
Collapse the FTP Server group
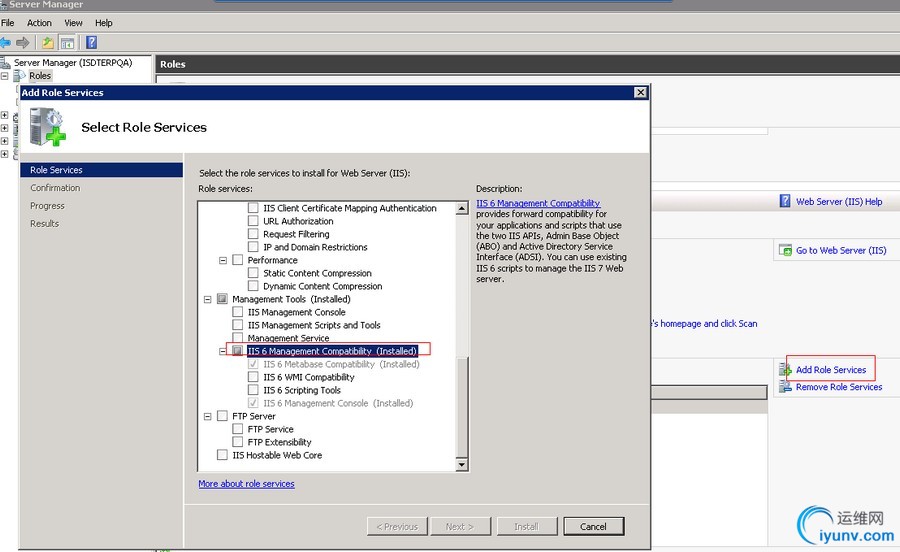click(208, 417)
